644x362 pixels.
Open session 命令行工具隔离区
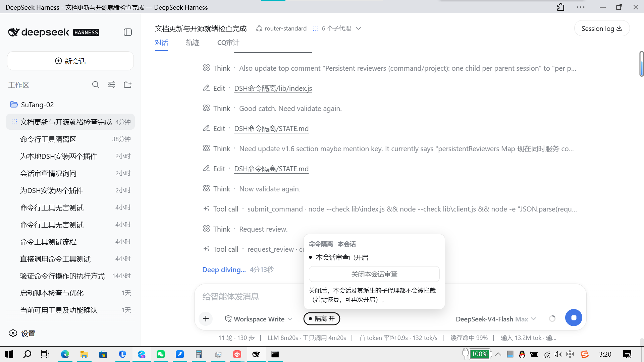70,139
